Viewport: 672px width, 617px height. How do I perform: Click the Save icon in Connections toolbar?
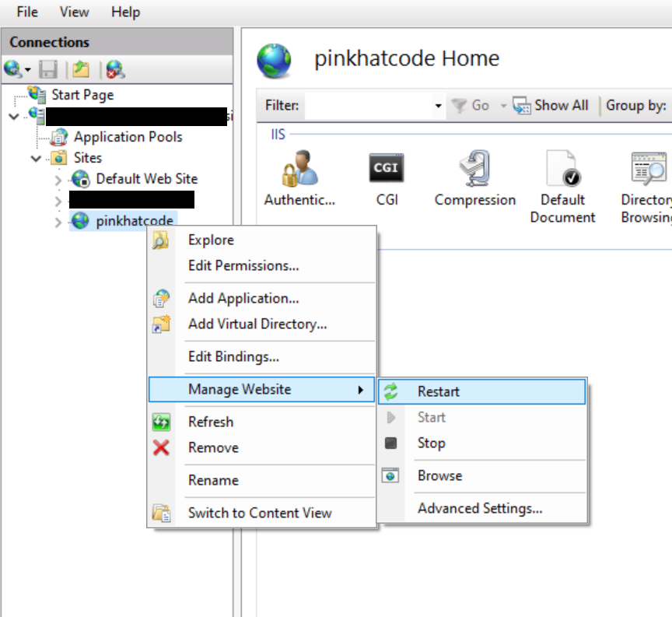[48, 70]
